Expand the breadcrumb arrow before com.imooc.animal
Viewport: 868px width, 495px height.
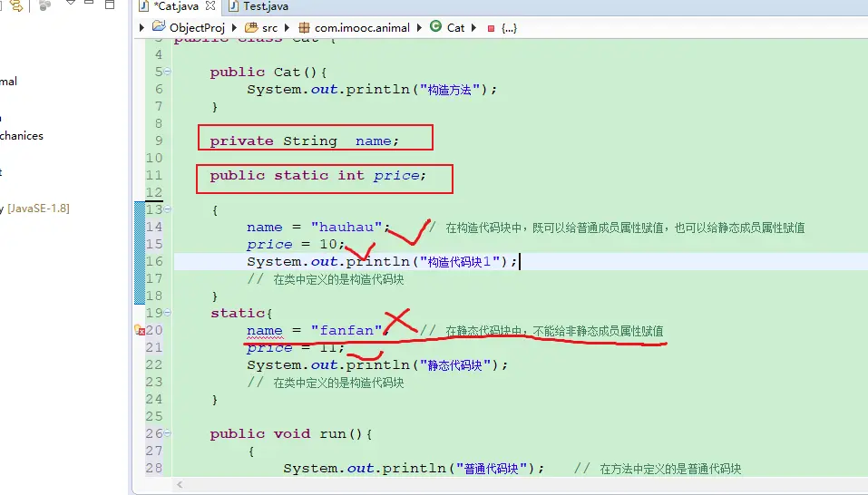(x=287, y=28)
